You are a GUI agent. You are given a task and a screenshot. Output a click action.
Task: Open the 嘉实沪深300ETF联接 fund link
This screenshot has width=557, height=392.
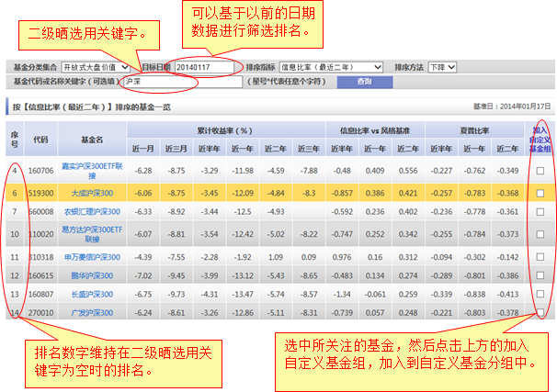coord(92,171)
